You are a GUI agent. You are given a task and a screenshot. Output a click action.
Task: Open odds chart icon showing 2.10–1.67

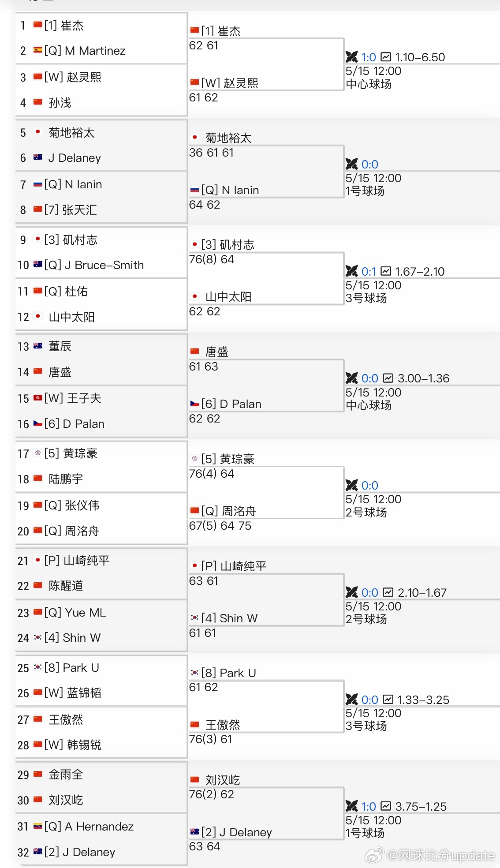coord(388,592)
